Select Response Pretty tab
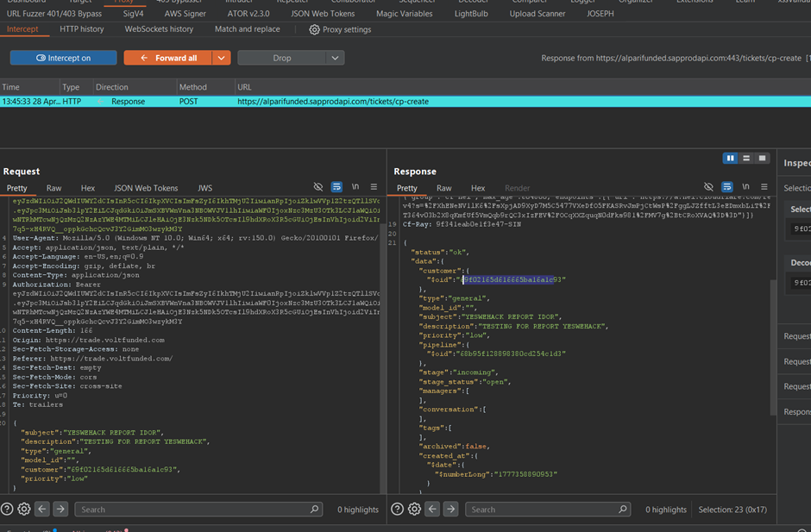The width and height of the screenshot is (811, 532). pyautogui.click(x=407, y=188)
